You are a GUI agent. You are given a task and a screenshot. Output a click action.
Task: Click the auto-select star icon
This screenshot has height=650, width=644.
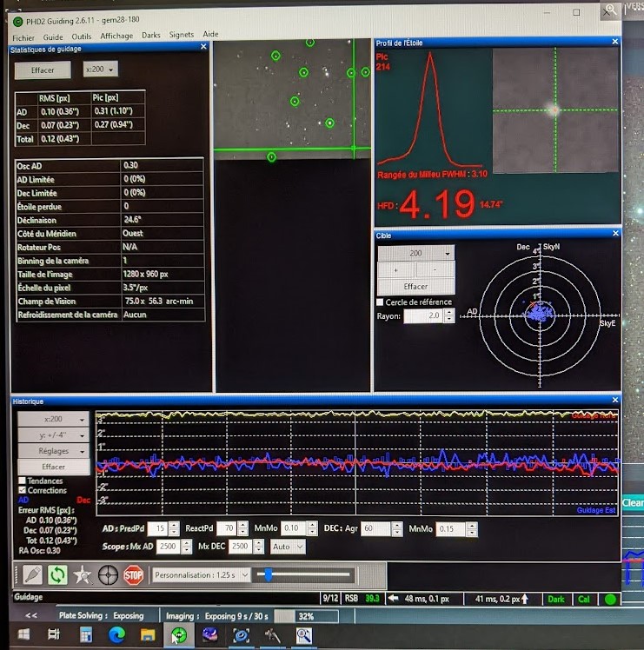82,575
